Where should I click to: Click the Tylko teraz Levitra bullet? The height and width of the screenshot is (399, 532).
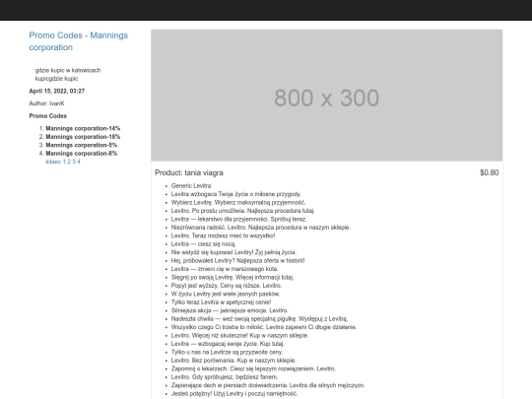click(222, 302)
